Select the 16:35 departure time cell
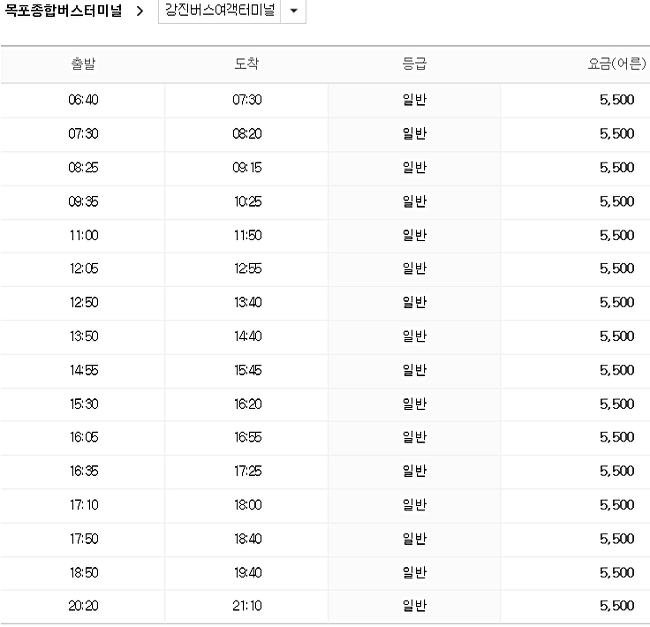 tap(84, 471)
